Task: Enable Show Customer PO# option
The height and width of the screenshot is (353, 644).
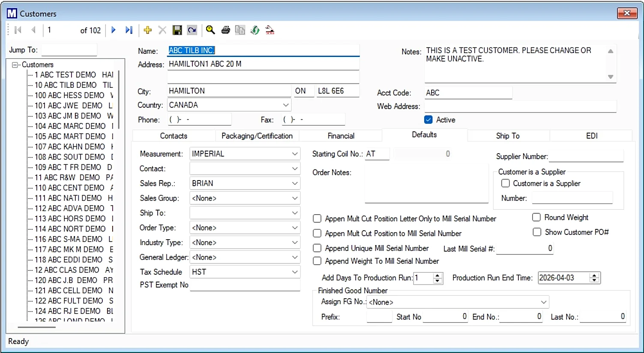Action: pyautogui.click(x=537, y=232)
